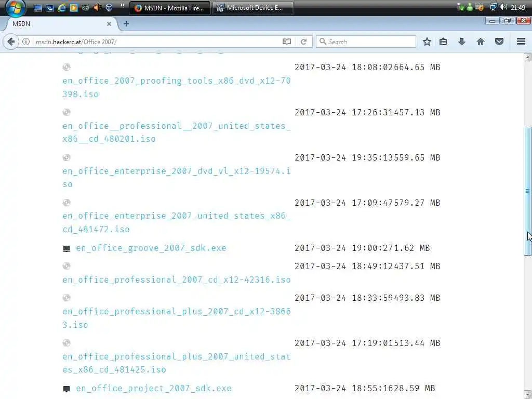Click the vertical scrollbar up arrow
The height and width of the screenshot is (399, 532).
tap(528, 57)
